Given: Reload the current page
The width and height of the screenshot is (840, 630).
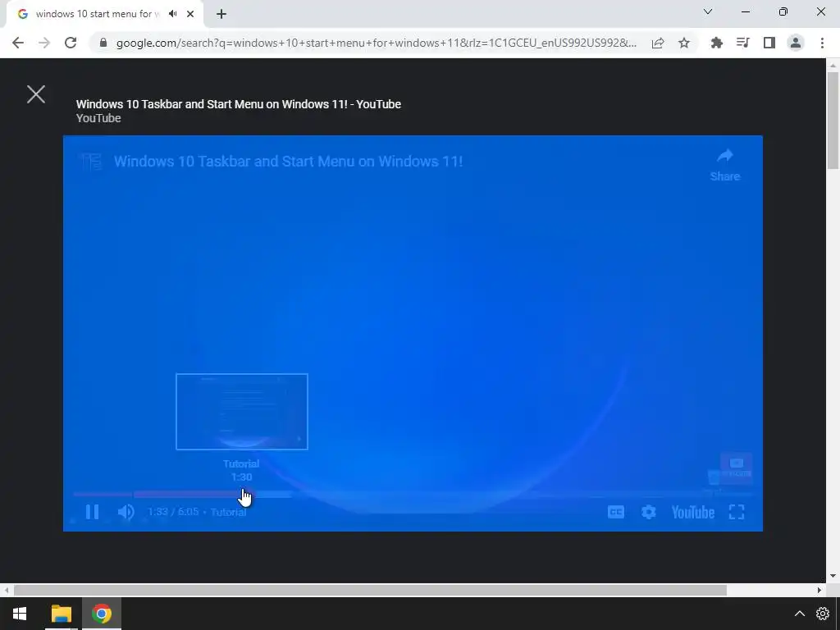Looking at the screenshot, I should click(x=71, y=43).
